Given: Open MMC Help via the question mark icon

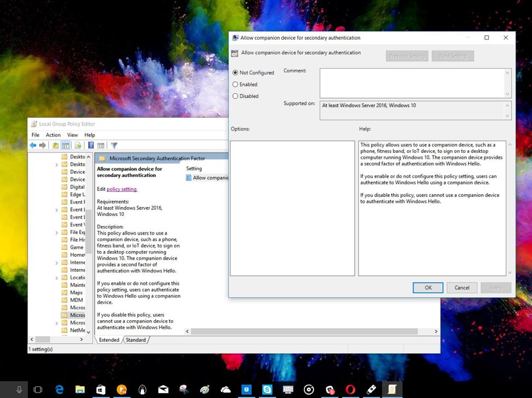Looking at the screenshot, I should 92,145.
